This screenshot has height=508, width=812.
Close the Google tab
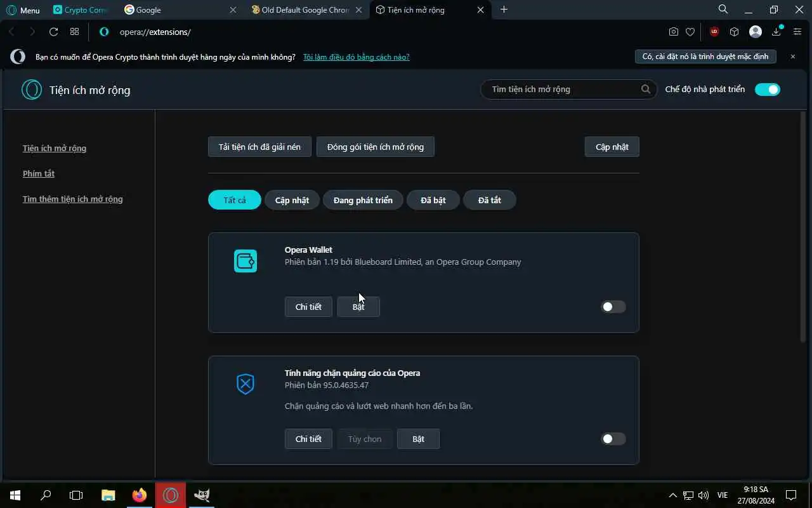click(x=233, y=10)
